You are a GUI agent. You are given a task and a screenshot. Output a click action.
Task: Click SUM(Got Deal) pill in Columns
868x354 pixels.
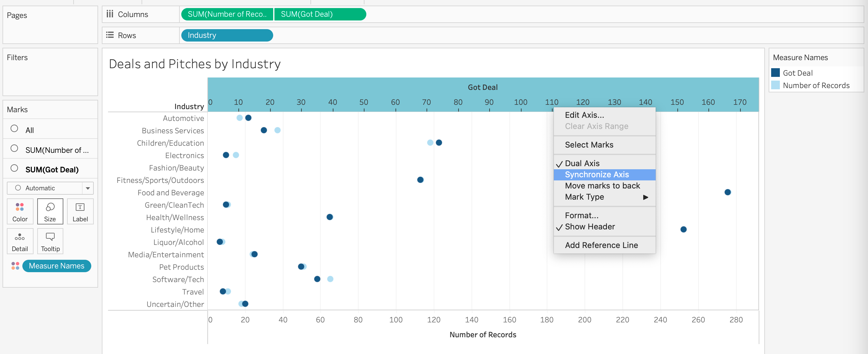coord(320,14)
